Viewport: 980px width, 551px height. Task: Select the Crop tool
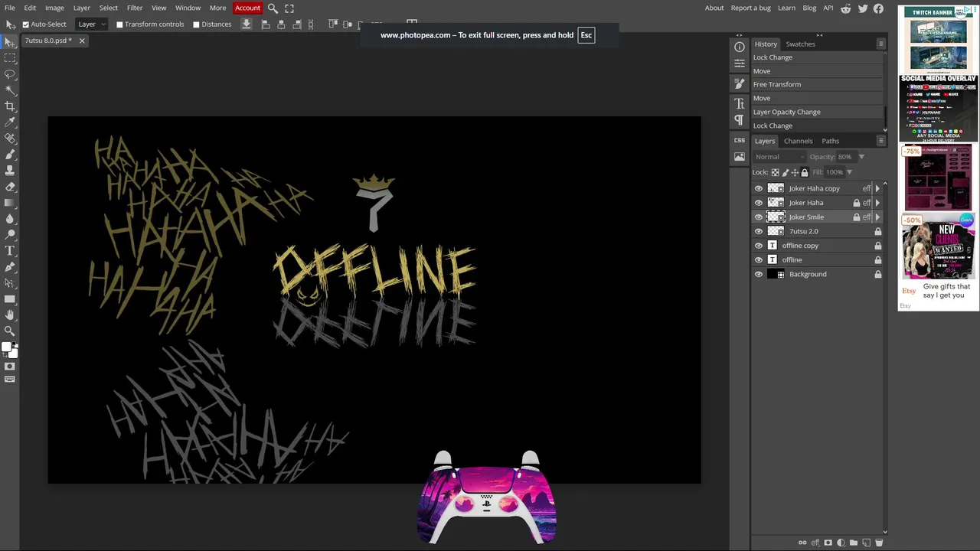pos(10,106)
